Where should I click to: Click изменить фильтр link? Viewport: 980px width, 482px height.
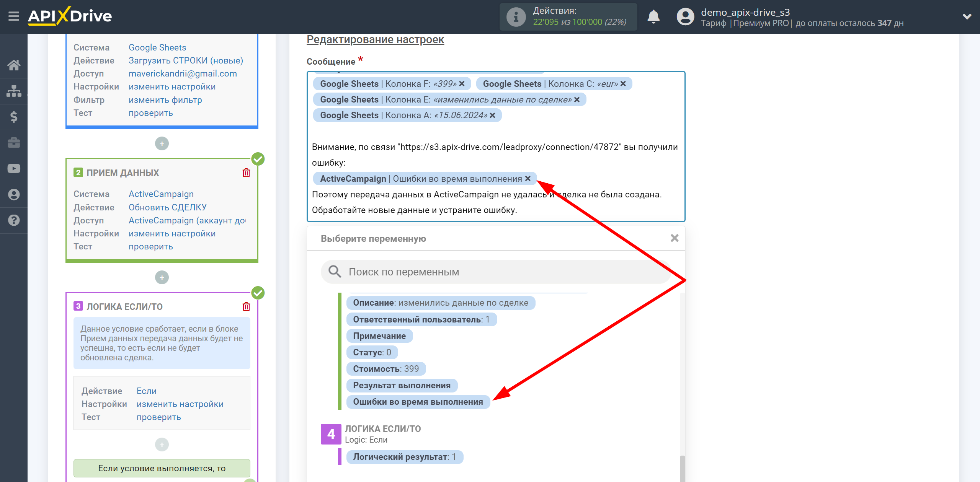[165, 100]
